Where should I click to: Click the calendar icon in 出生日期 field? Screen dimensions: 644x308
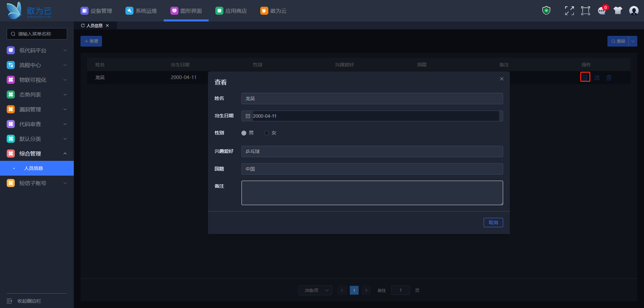coord(248,116)
